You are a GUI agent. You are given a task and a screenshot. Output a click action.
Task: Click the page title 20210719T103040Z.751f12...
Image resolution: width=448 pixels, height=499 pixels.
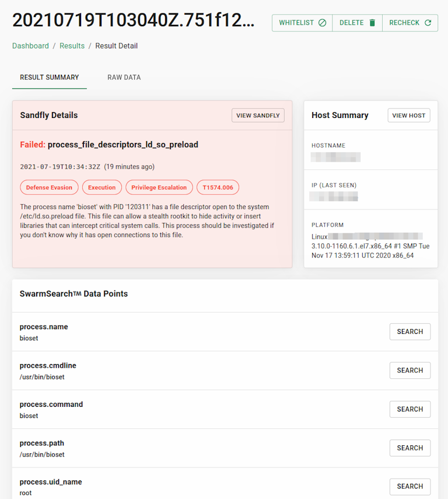134,20
